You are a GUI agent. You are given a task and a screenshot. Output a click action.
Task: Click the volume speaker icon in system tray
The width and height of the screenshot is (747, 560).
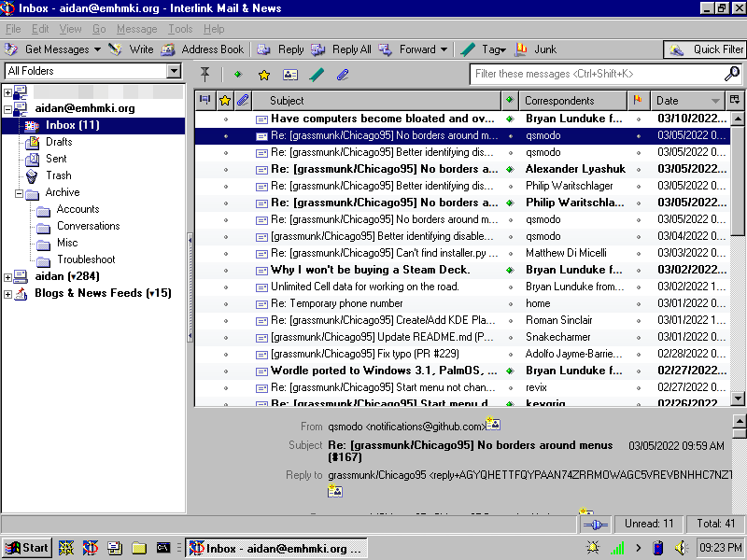pyautogui.click(x=681, y=548)
